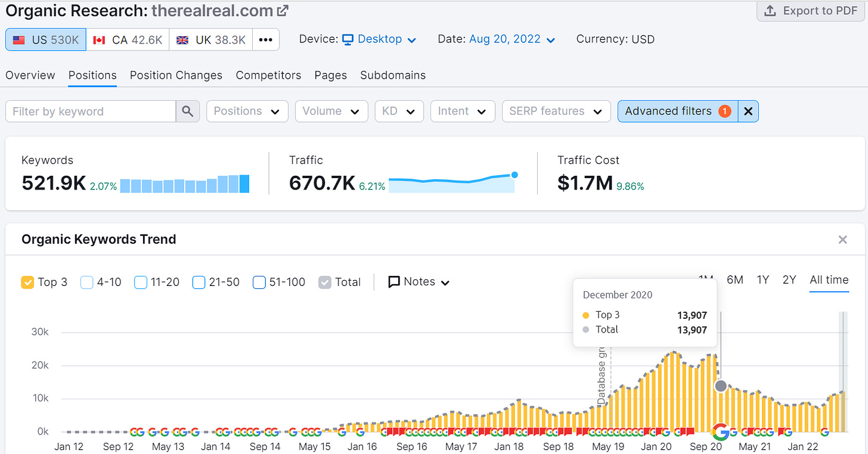Open the Competitors tab
The height and width of the screenshot is (454, 868).
click(x=268, y=75)
